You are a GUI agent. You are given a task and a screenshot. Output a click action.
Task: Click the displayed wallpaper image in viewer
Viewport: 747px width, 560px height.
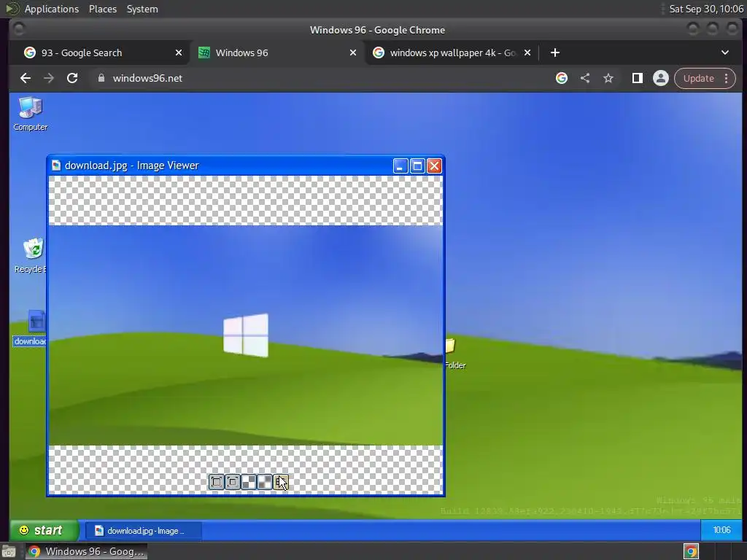point(245,335)
